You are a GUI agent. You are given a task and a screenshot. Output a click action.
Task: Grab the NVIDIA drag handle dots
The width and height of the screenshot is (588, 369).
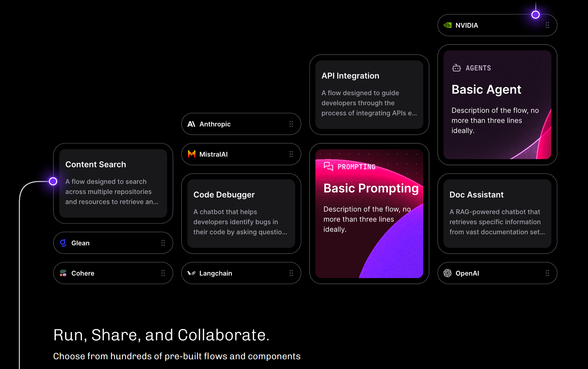(547, 25)
